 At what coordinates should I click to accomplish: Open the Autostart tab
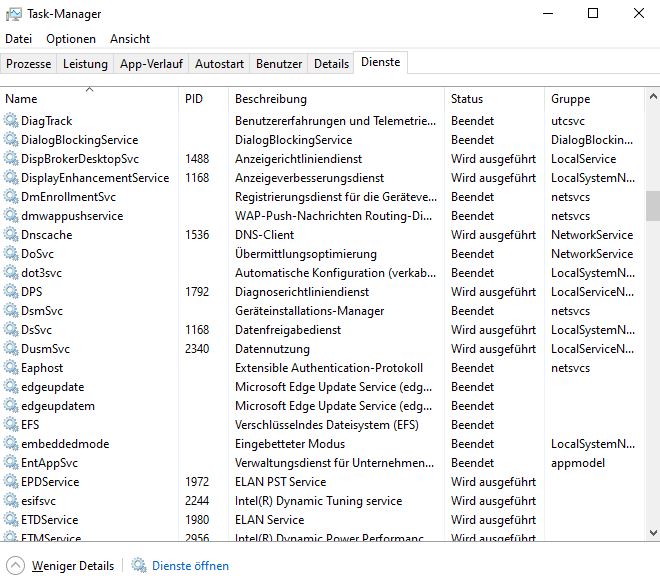pos(219,64)
